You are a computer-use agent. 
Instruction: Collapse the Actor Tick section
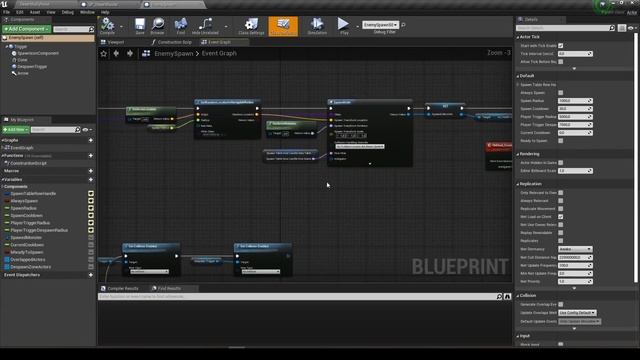point(518,37)
